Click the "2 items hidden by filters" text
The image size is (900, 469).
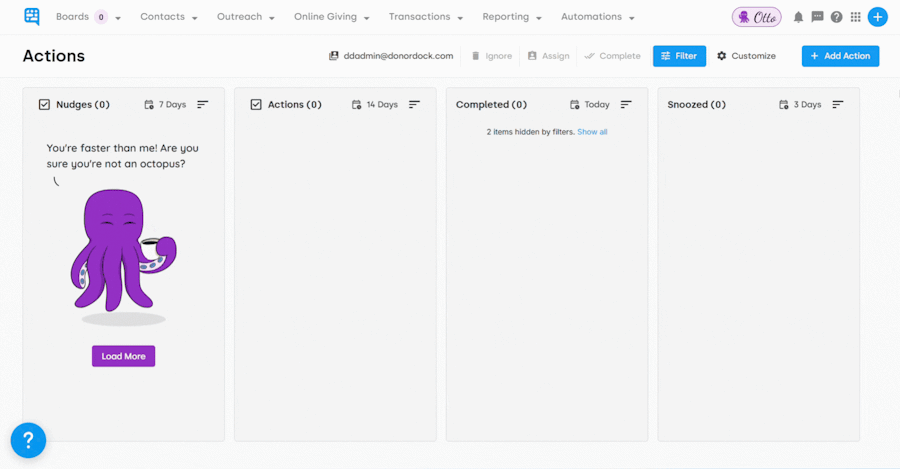530,132
